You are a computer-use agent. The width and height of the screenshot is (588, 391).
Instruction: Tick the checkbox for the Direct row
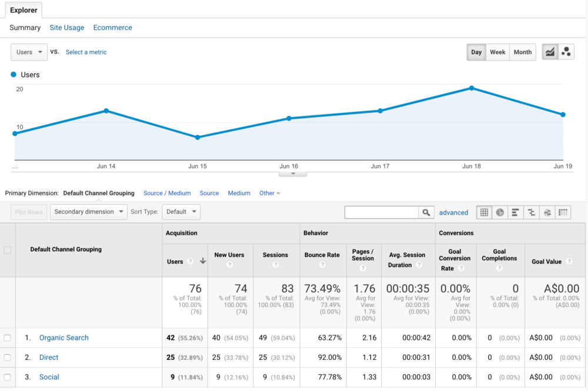(x=8, y=357)
